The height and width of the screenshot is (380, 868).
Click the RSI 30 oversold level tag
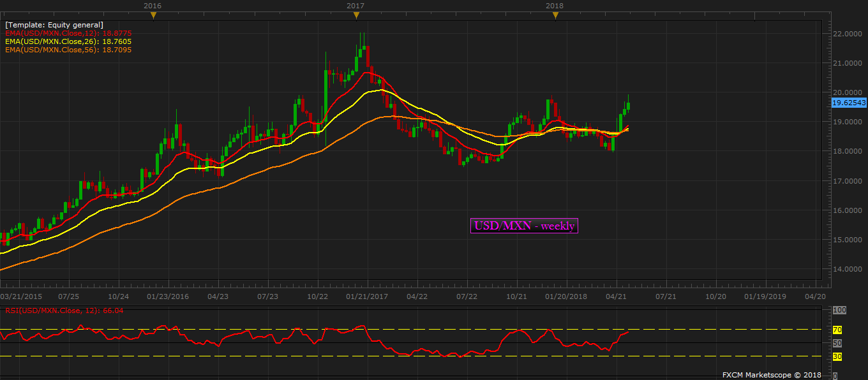point(837,356)
